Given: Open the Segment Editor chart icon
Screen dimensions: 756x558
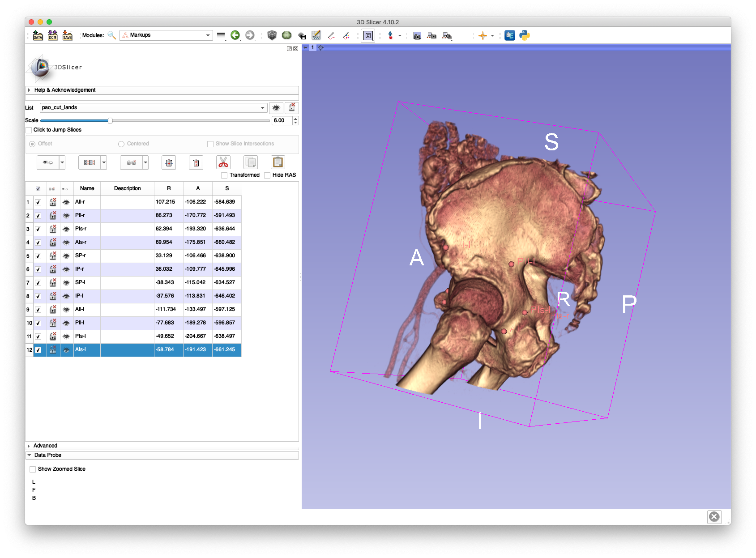Looking at the screenshot, I should point(316,35).
